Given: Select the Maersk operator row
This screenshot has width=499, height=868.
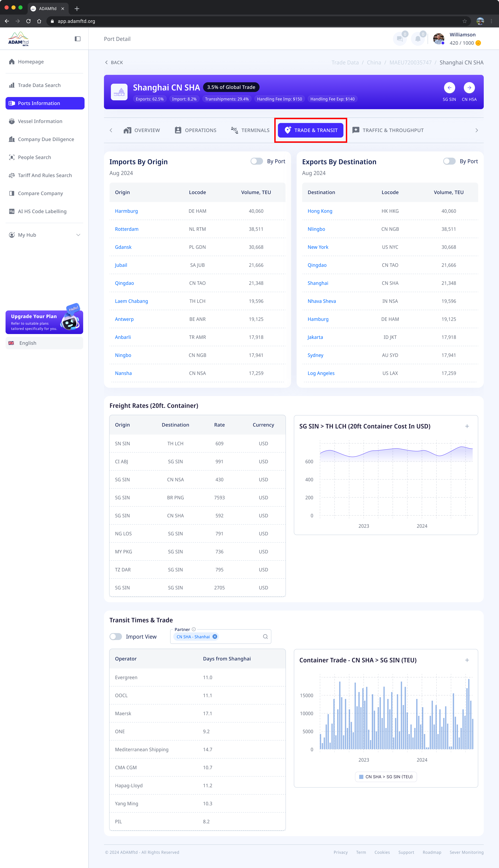Looking at the screenshot, I should click(197, 713).
